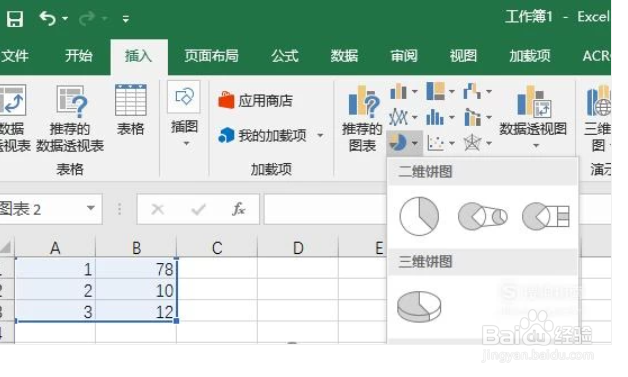Choose the basic 2D pie chart
Viewport: 628px width, 377px height.
pos(419,216)
